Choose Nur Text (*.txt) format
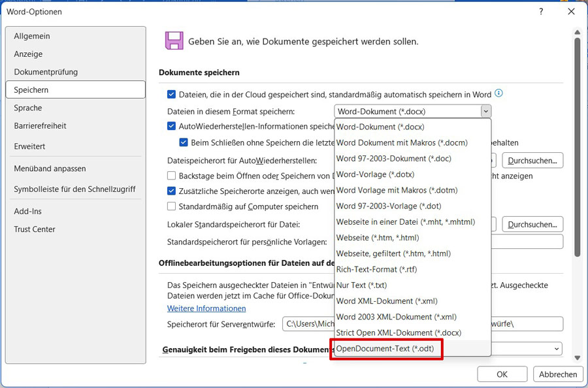Viewport: 588px width, 388px height. coord(412,285)
